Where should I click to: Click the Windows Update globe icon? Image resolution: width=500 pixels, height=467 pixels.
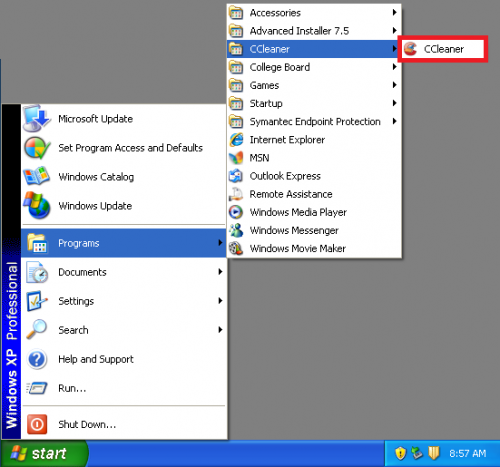37,205
